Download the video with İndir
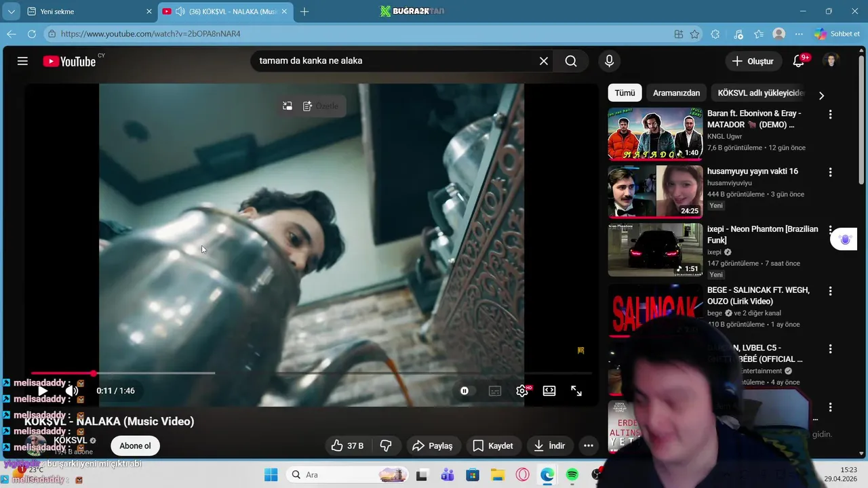Screen dimensions: 868x488 [x=549, y=446]
